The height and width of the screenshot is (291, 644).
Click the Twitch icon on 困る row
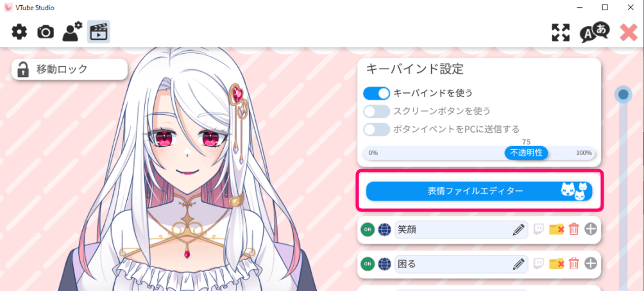[539, 264]
